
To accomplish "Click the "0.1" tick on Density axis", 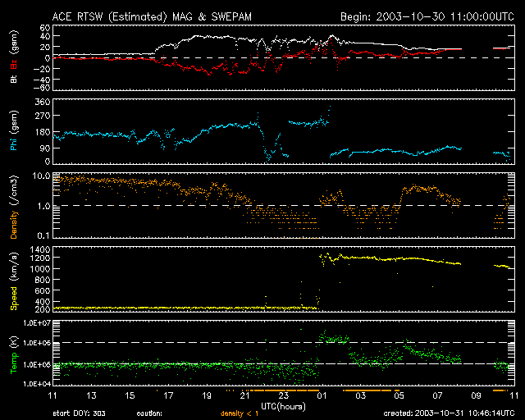I will pos(43,235).
